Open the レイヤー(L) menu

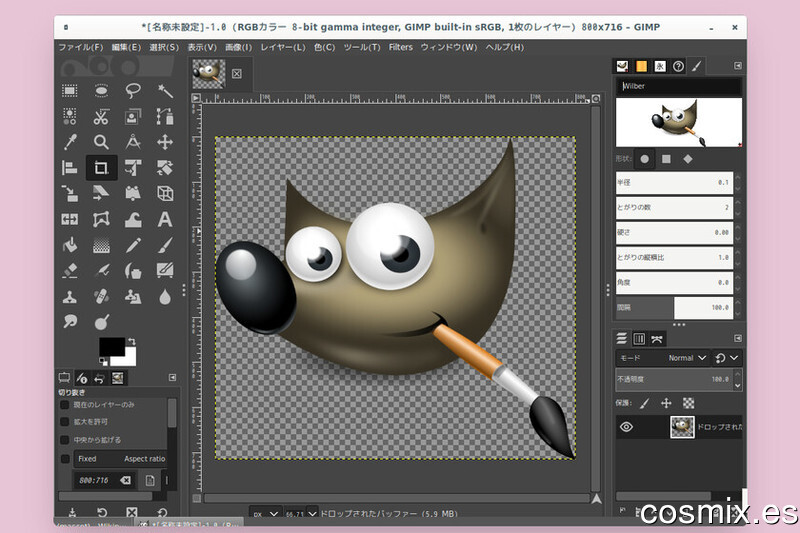[x=283, y=47]
